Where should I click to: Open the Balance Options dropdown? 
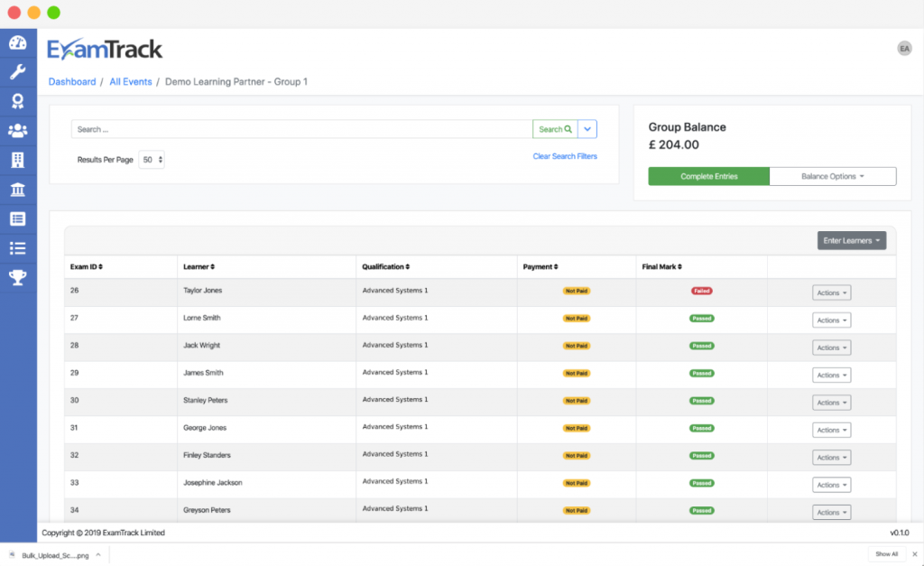[833, 176]
